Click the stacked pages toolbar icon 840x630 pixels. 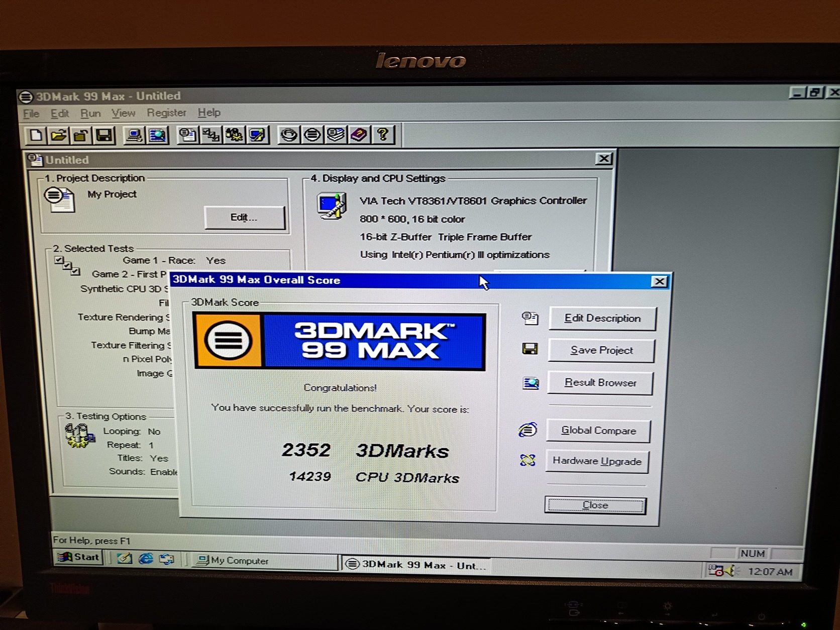pyautogui.click(x=335, y=135)
